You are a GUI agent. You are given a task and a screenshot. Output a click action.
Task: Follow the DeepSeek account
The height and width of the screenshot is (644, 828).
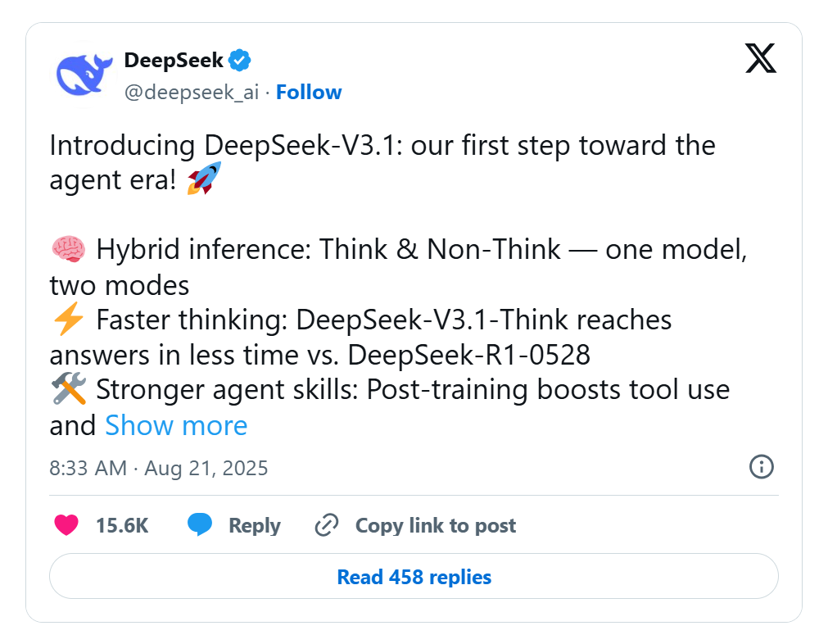309,92
